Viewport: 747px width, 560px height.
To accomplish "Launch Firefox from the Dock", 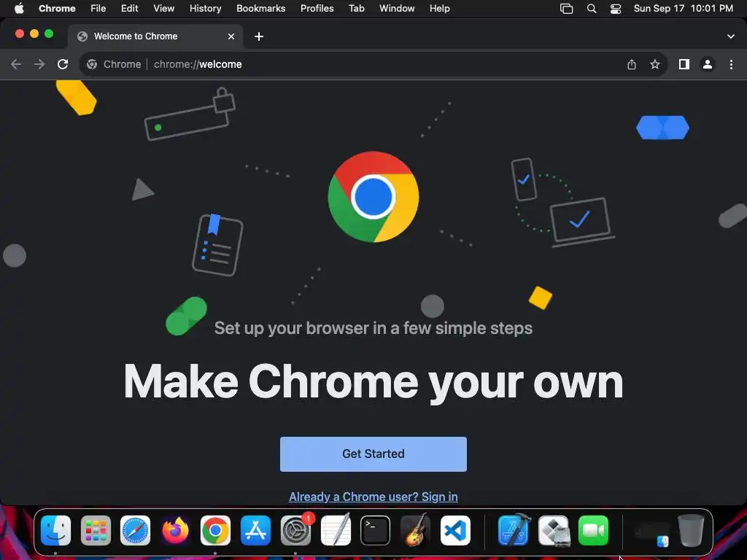I will [x=175, y=531].
